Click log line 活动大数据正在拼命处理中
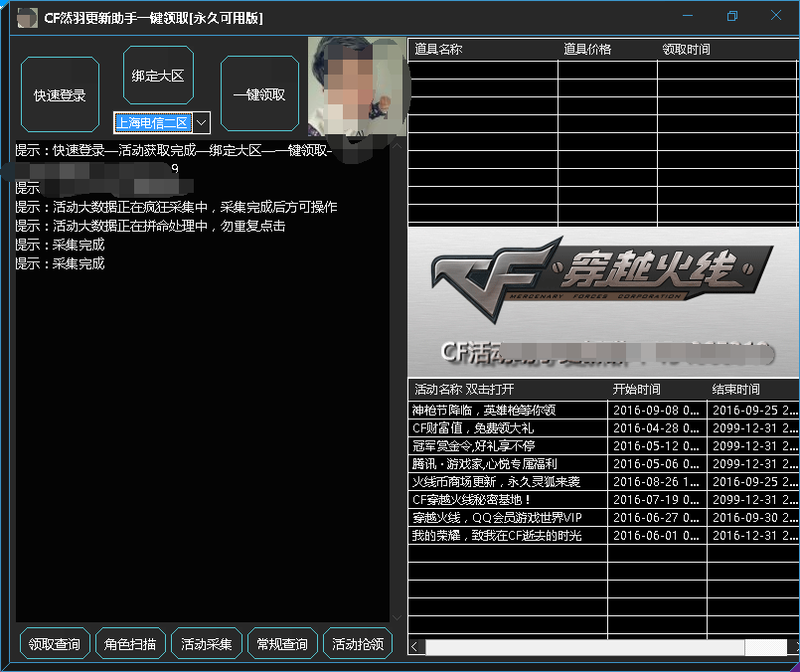Screen dimensions: 800x672 click(x=150, y=226)
